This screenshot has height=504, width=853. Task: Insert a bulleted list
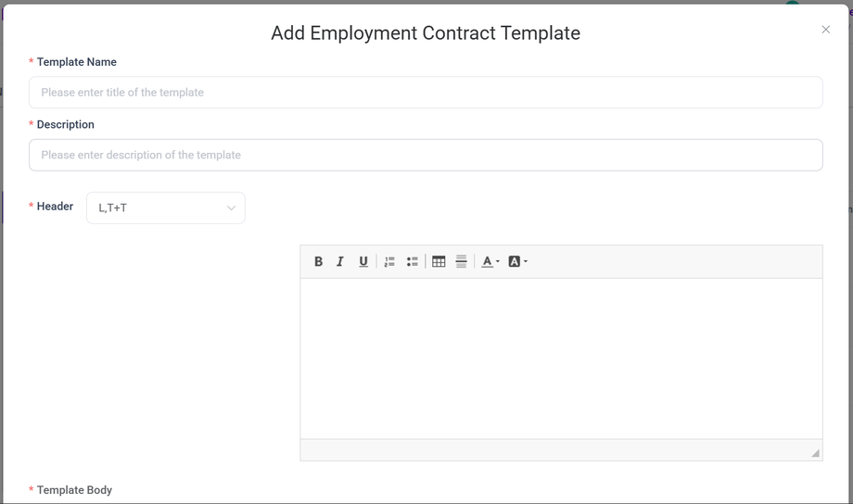(413, 262)
